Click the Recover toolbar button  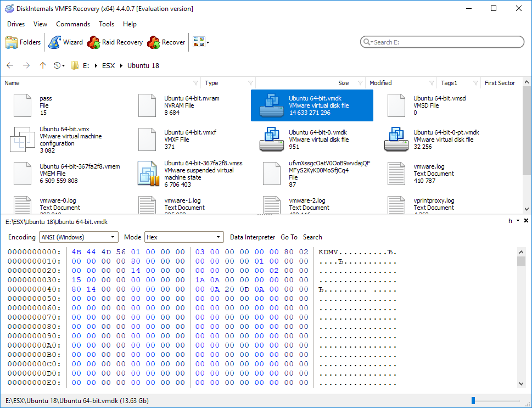coord(166,42)
